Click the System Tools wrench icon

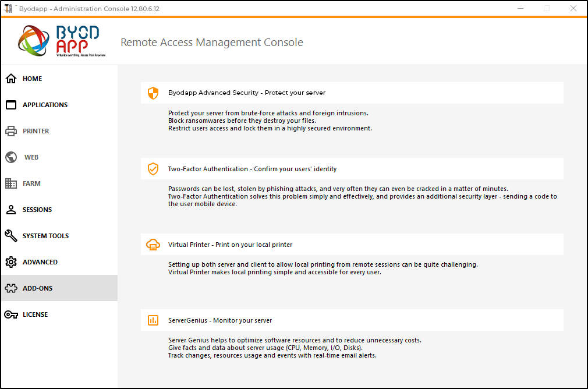click(x=11, y=236)
